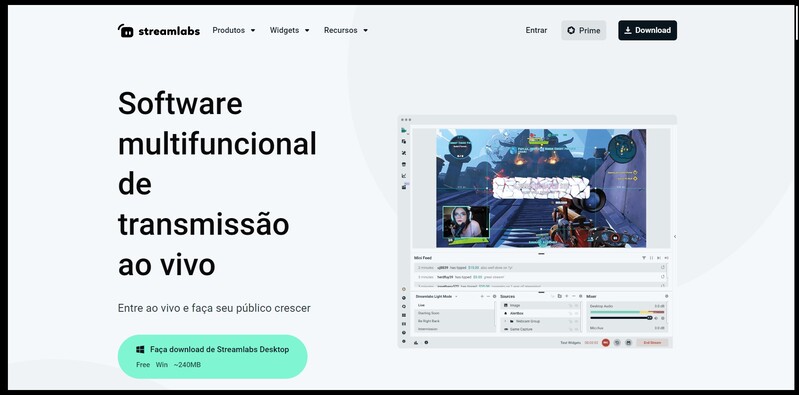This screenshot has height=395, width=799.
Task: Collapse side panel arrow beside preview
Action: [x=675, y=236]
